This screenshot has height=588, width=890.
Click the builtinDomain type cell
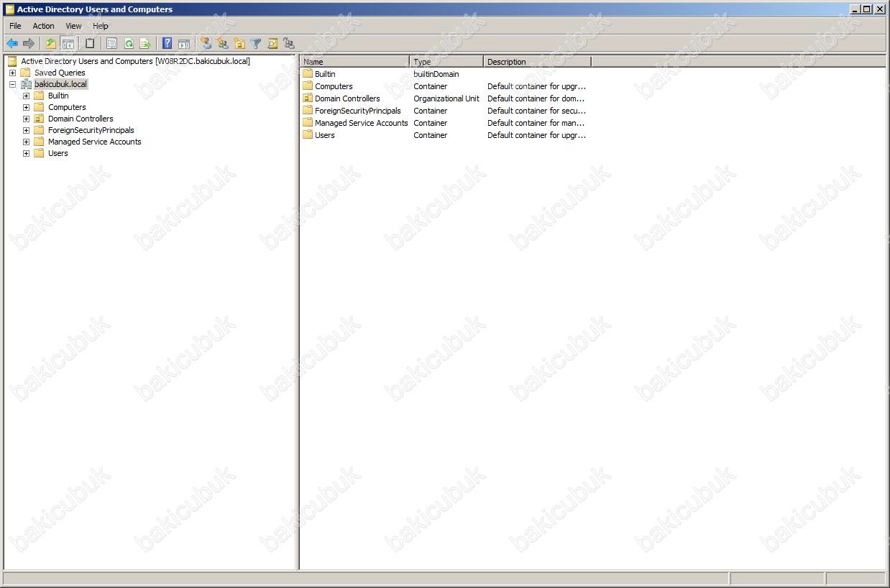(x=436, y=74)
